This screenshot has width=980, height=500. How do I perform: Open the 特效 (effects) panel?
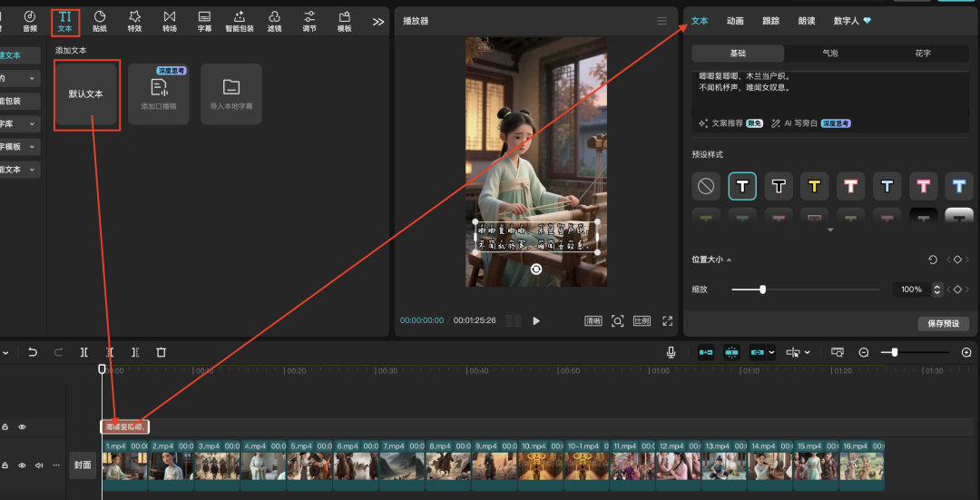click(x=134, y=20)
